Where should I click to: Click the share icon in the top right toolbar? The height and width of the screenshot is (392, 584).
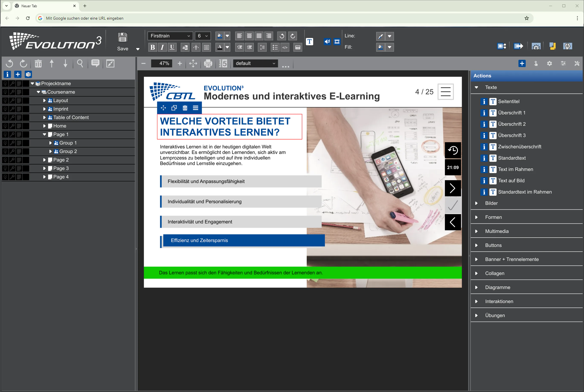[501, 46]
